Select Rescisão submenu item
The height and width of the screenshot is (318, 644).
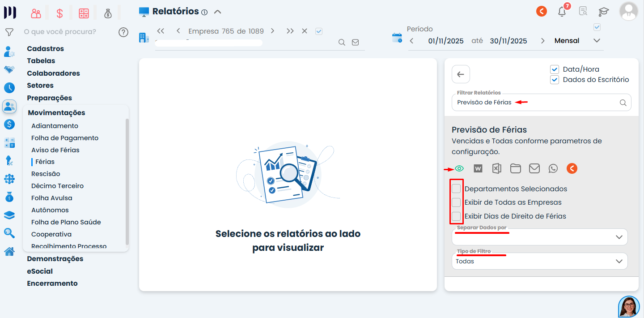coord(46,174)
